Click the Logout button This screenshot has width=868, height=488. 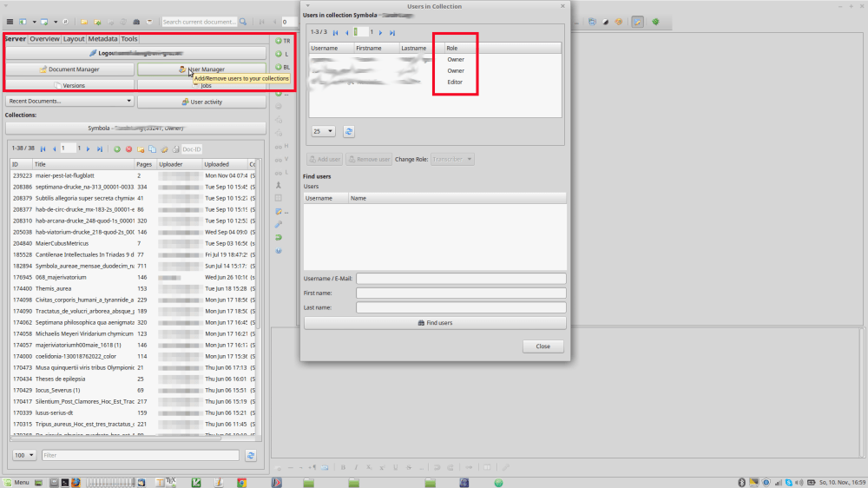tap(135, 53)
